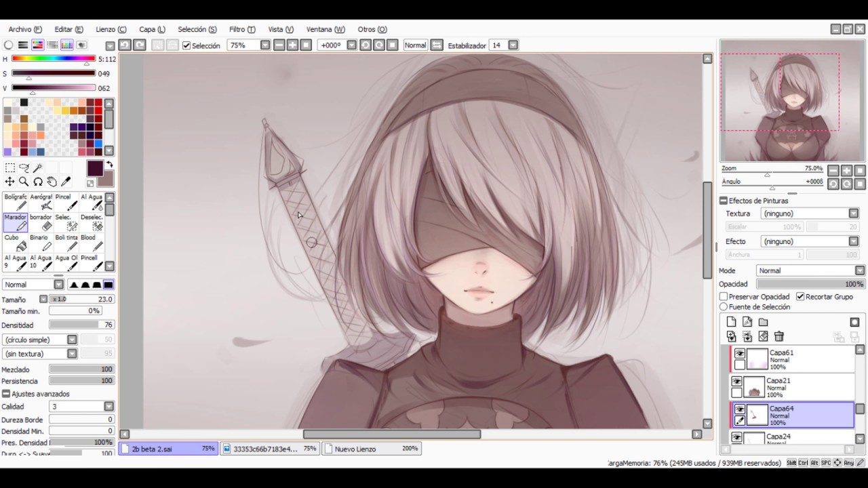The width and height of the screenshot is (868, 488).
Task: Click the redo arrow in toolbar
Action: click(140, 45)
